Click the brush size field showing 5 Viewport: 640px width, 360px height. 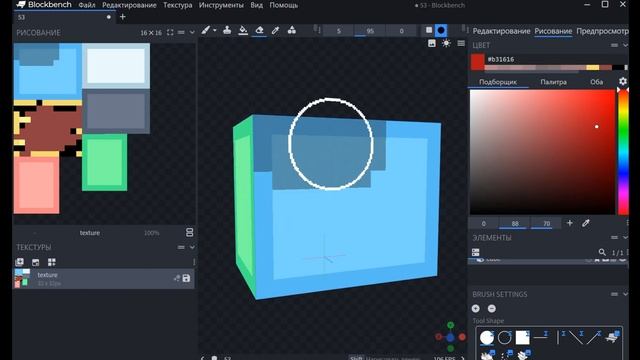pyautogui.click(x=338, y=31)
